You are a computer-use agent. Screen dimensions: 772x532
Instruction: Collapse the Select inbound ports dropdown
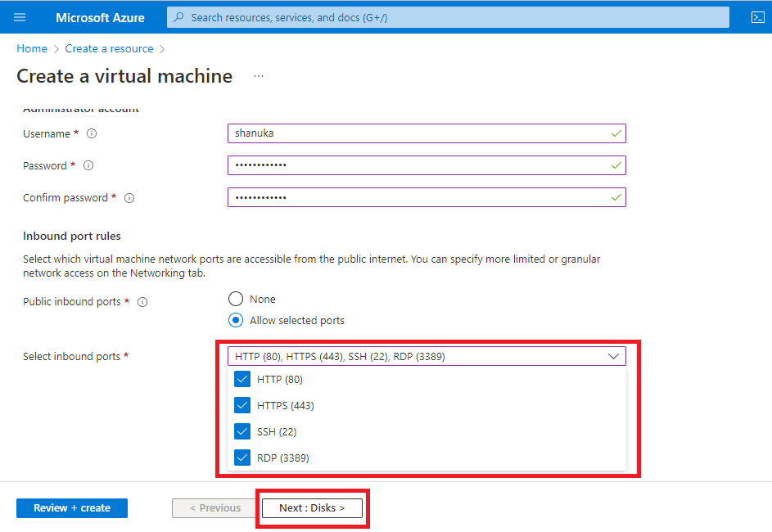pos(613,356)
